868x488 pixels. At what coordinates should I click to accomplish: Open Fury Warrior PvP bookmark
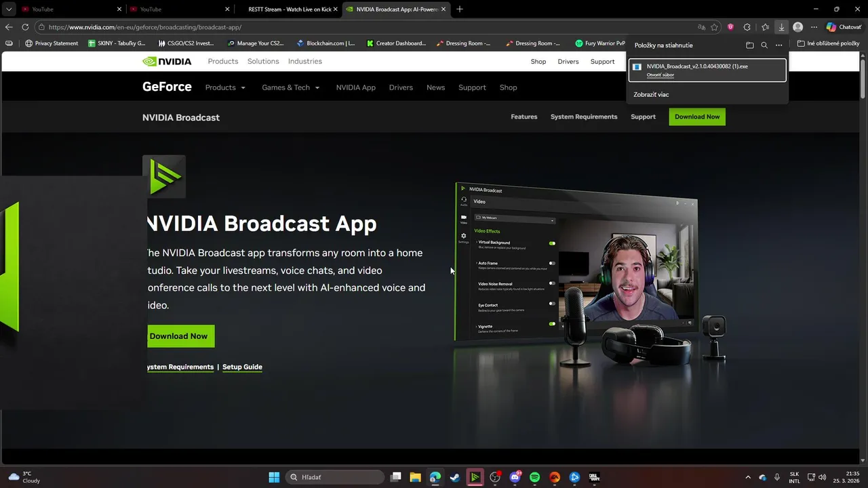point(599,43)
